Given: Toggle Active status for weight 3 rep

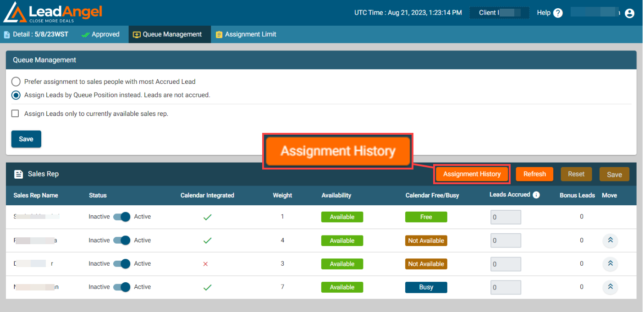Looking at the screenshot, I should click(x=122, y=263).
